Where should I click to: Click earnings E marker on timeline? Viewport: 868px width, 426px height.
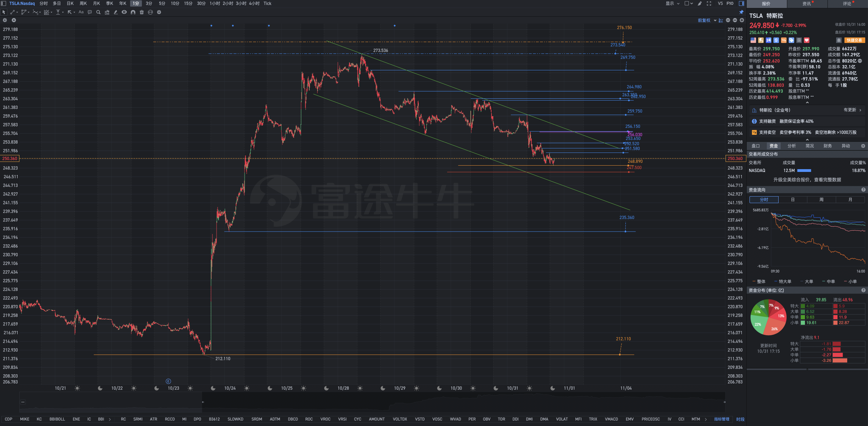coord(168,381)
